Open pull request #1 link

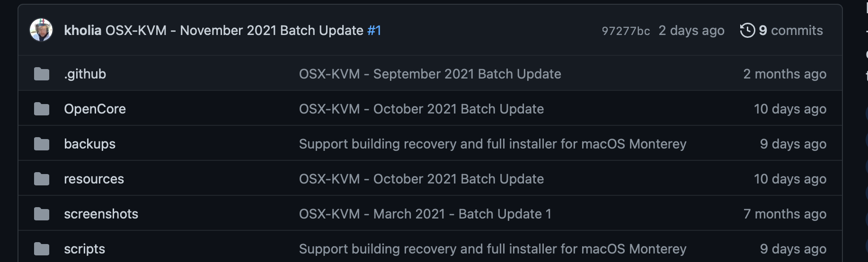[x=374, y=31]
